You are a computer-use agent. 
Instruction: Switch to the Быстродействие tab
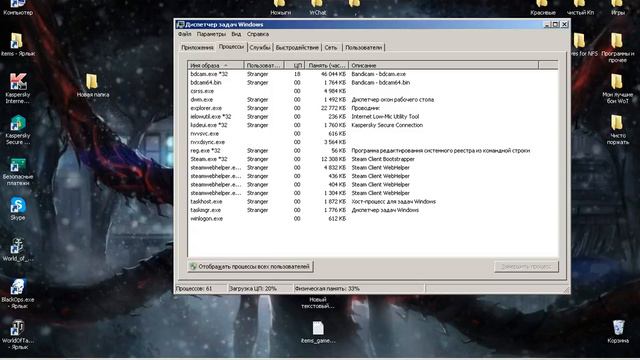(297, 48)
